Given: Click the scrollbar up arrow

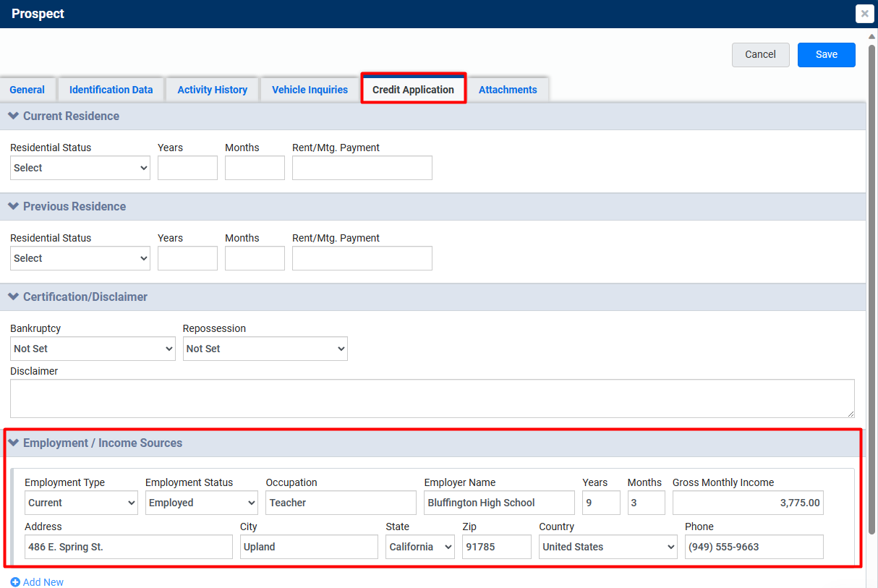Looking at the screenshot, I should coord(872,35).
